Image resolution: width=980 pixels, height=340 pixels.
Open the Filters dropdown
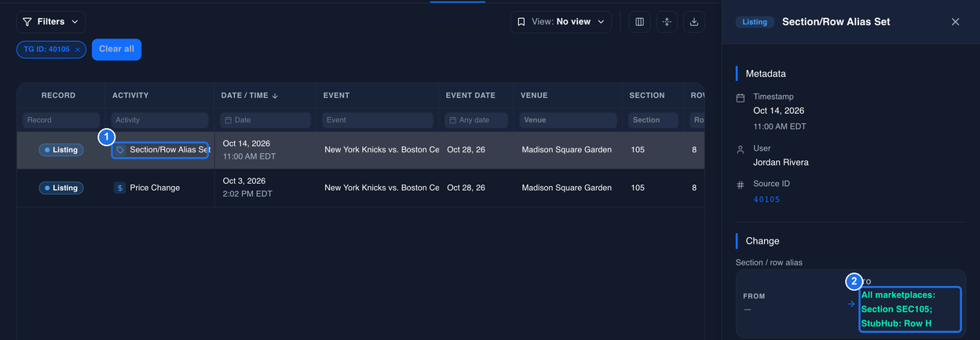51,22
